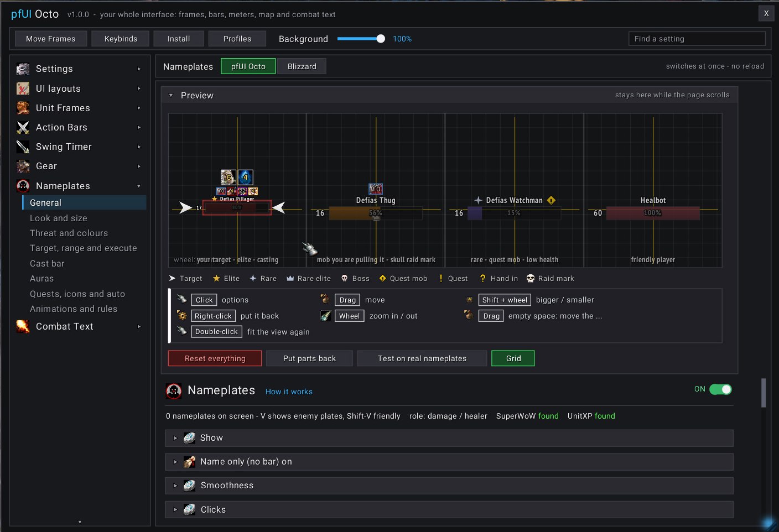Collapse the Preview panel
The image size is (779, 532).
pos(171,95)
